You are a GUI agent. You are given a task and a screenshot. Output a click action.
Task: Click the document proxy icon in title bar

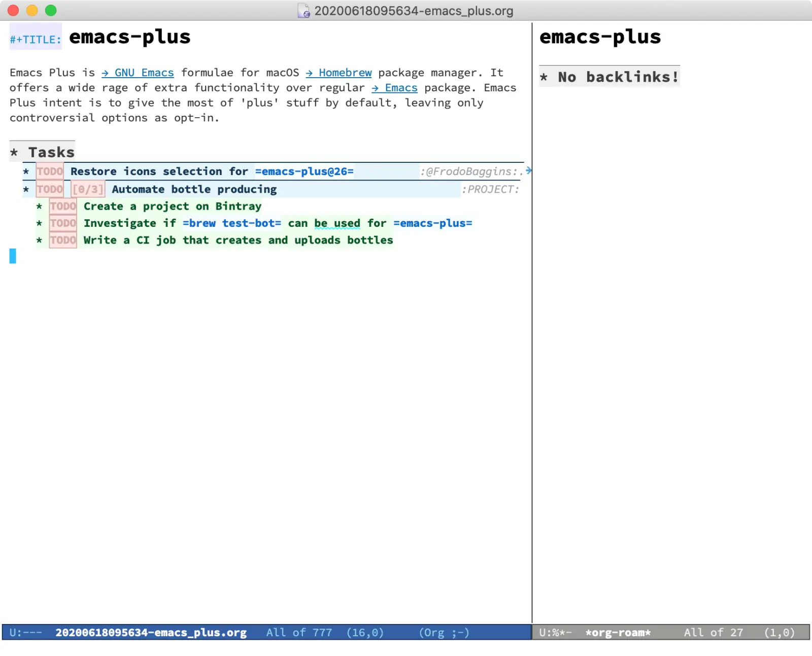tap(303, 11)
